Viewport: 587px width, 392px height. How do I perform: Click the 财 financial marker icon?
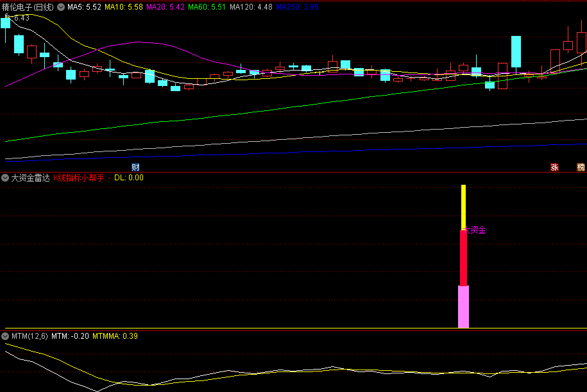[135, 167]
